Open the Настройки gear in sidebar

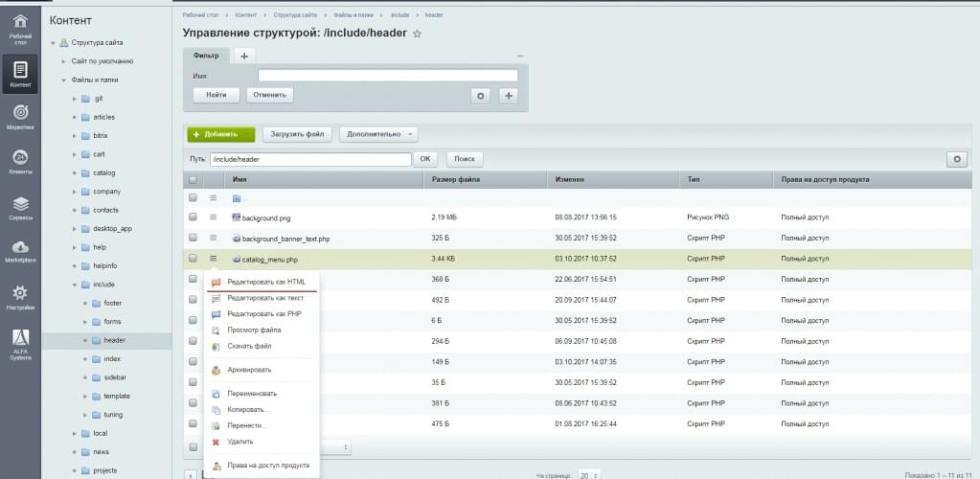20,296
